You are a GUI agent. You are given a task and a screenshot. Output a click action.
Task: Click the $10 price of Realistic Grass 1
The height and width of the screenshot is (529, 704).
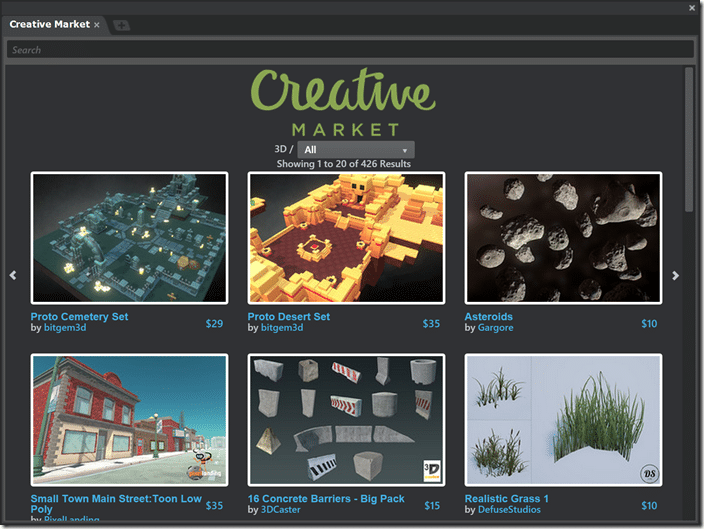[649, 505]
